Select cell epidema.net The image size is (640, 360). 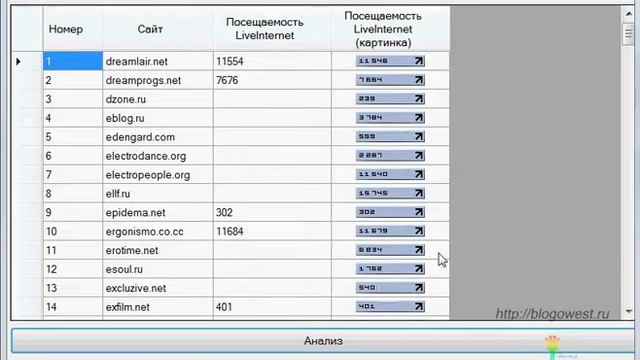[158, 212]
